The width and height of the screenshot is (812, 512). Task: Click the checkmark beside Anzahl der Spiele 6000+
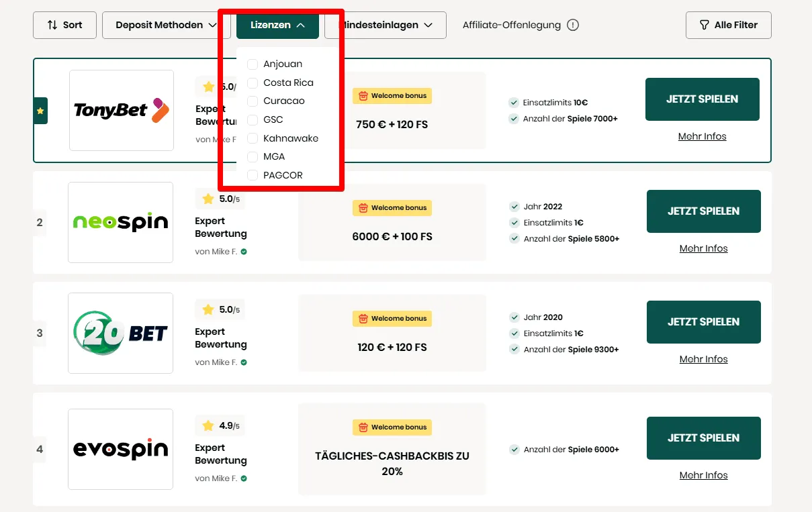pos(514,450)
